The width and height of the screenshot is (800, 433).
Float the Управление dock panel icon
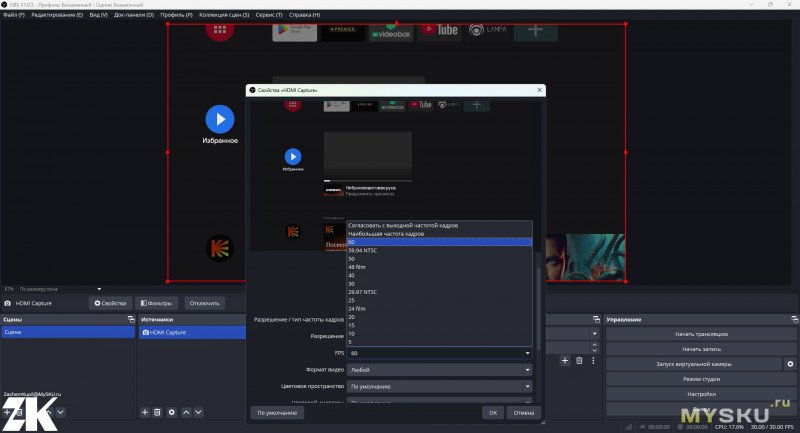794,319
